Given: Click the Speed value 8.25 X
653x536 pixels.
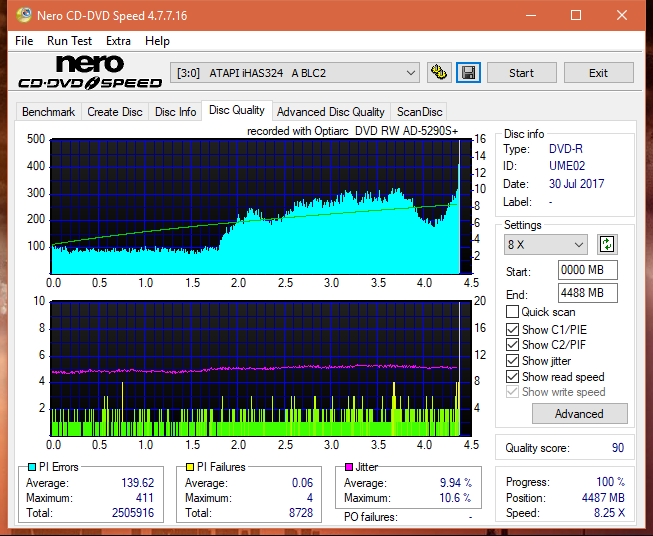Looking at the screenshot, I should (609, 513).
